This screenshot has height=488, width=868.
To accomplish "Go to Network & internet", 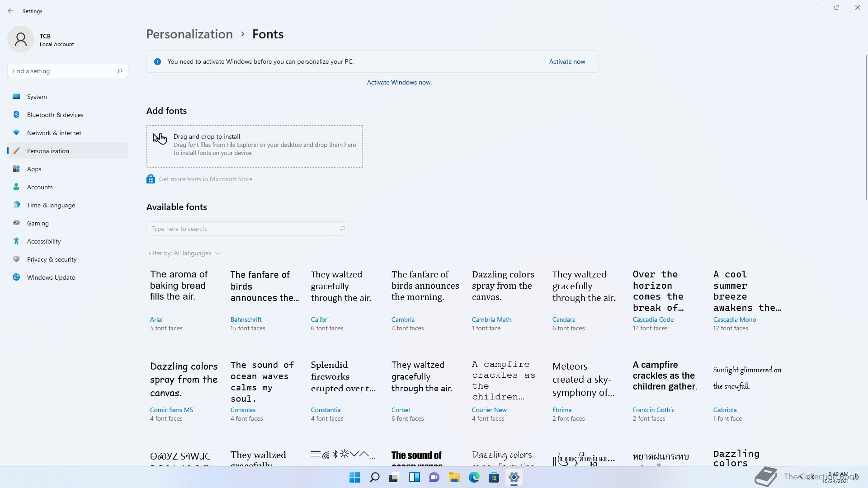I will [68, 133].
